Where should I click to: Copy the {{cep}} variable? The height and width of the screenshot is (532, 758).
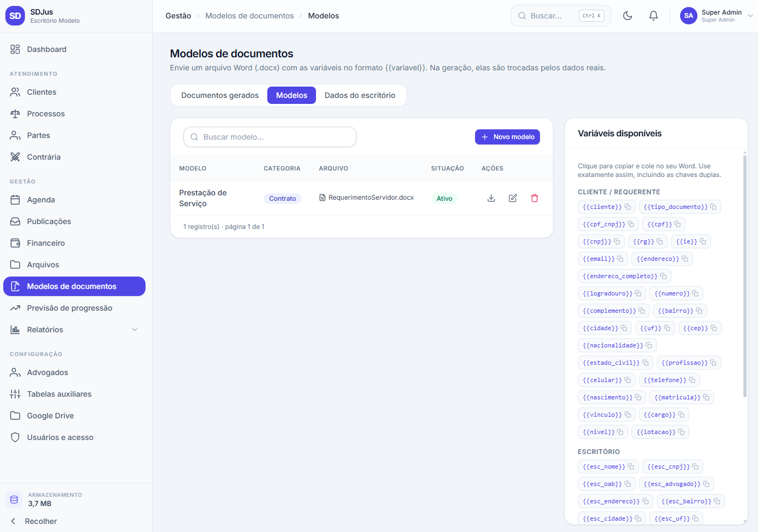[x=700, y=328]
